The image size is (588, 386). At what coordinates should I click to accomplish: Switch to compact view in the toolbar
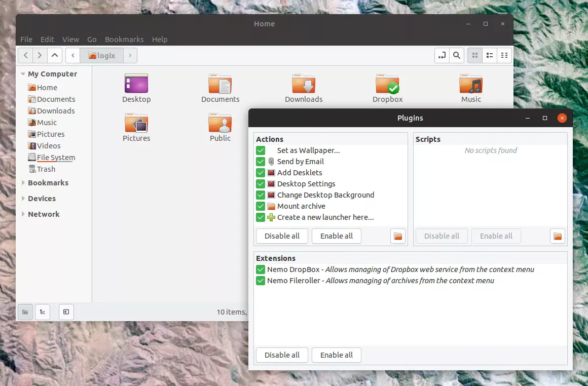[504, 55]
